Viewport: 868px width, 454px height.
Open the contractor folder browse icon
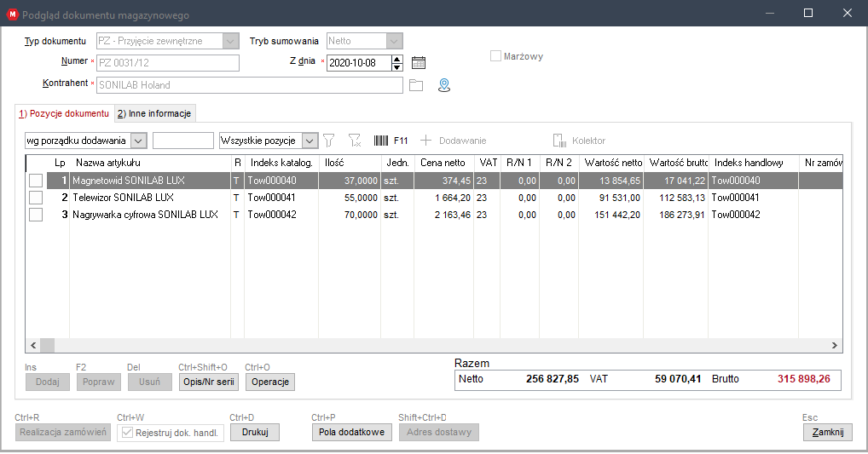tap(416, 85)
